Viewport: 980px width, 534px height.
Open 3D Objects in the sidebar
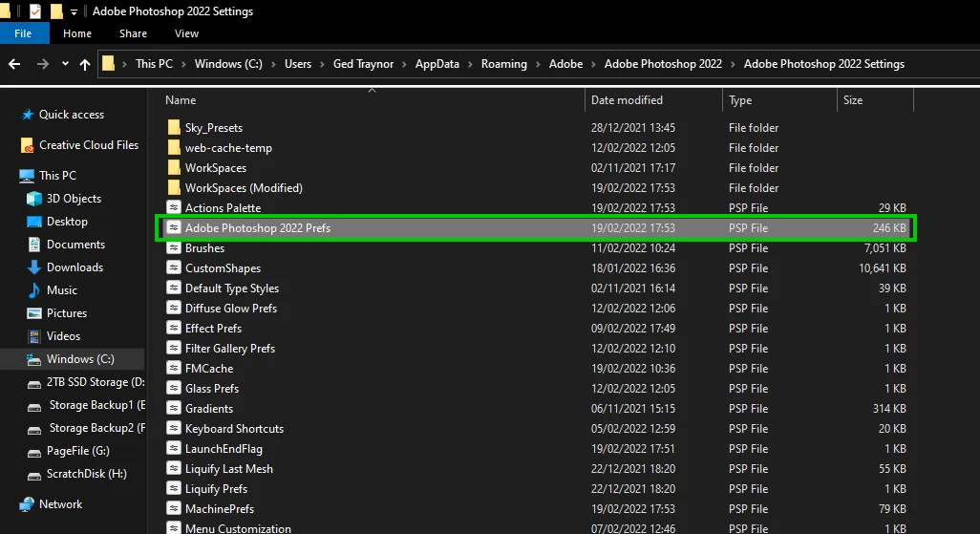pyautogui.click(x=64, y=199)
